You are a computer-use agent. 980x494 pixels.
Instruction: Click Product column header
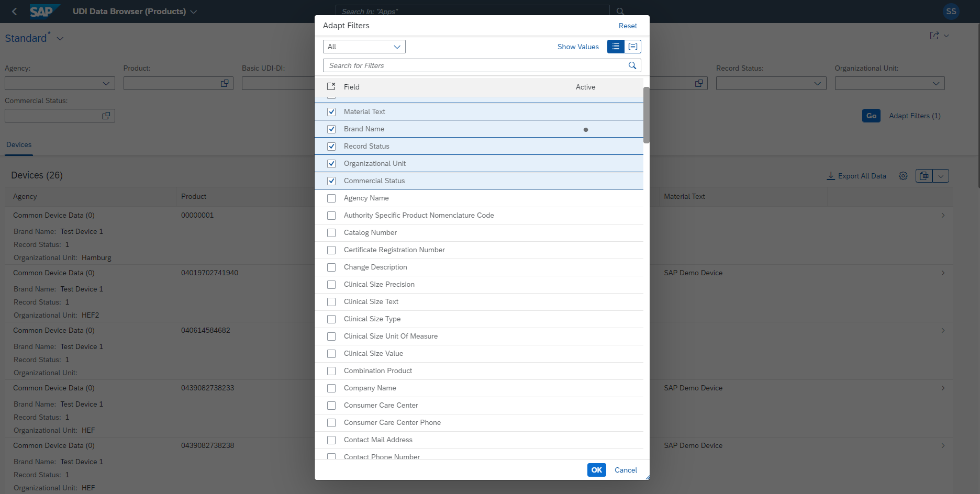tap(194, 196)
